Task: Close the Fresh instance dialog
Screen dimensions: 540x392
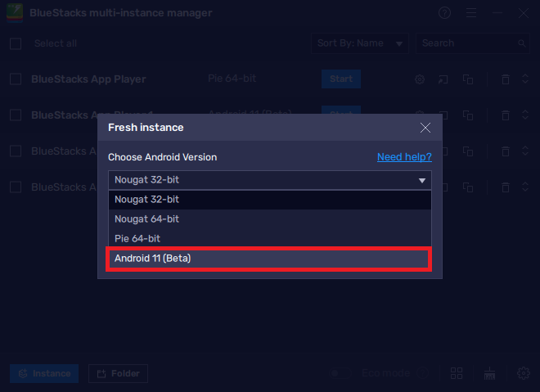Action: tap(425, 128)
